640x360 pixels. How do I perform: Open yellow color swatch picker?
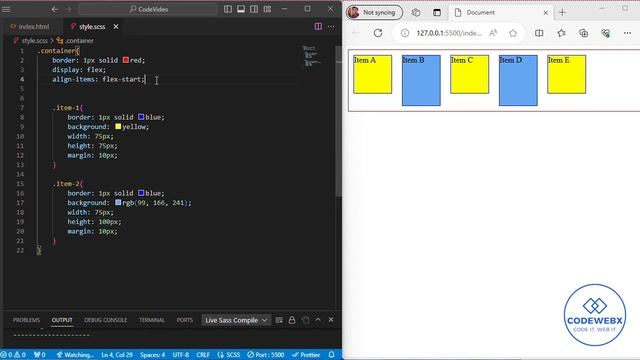click(x=118, y=127)
